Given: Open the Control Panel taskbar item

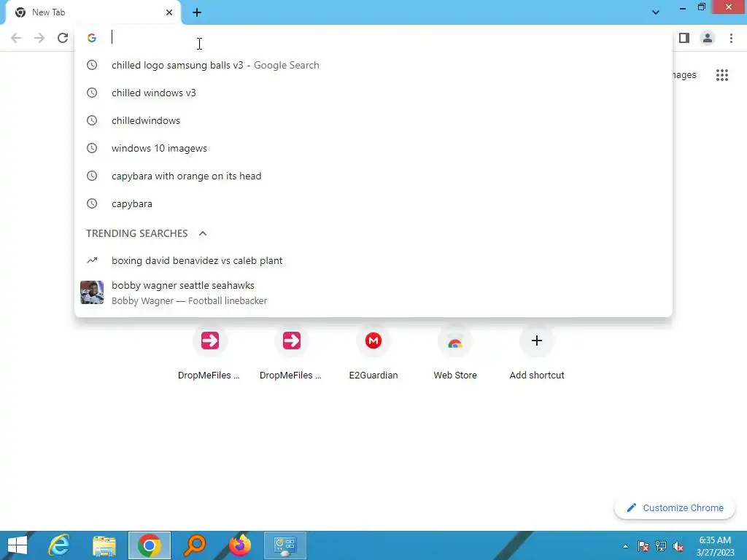Looking at the screenshot, I should coord(285,545).
